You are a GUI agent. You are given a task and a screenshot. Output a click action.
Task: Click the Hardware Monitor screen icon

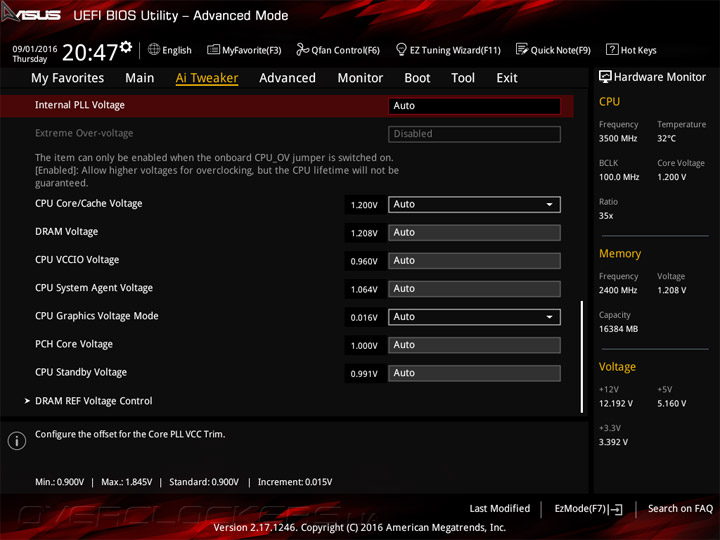tap(605, 77)
